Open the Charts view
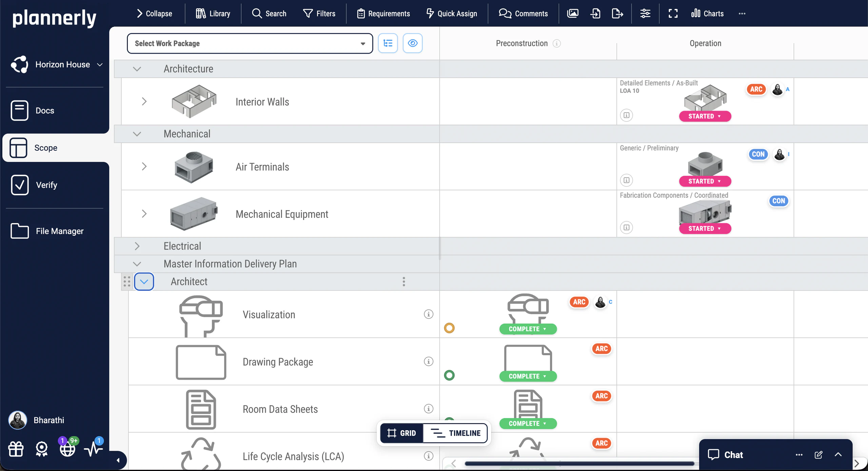The image size is (868, 471). pyautogui.click(x=707, y=14)
